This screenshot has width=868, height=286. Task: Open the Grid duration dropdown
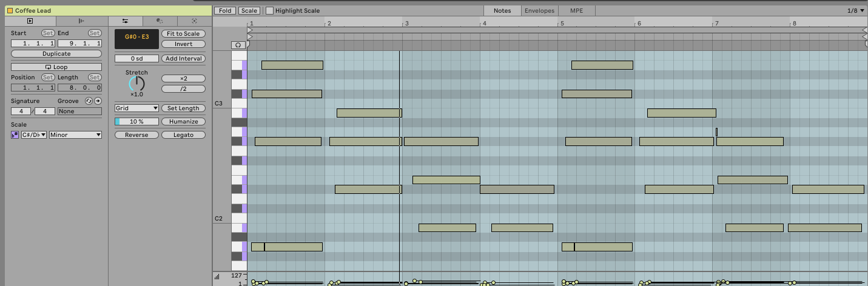tap(137, 108)
